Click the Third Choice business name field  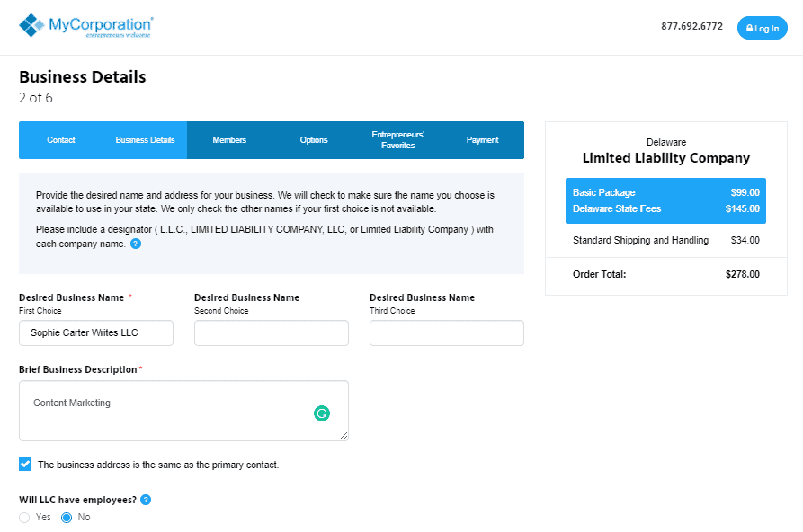click(446, 332)
